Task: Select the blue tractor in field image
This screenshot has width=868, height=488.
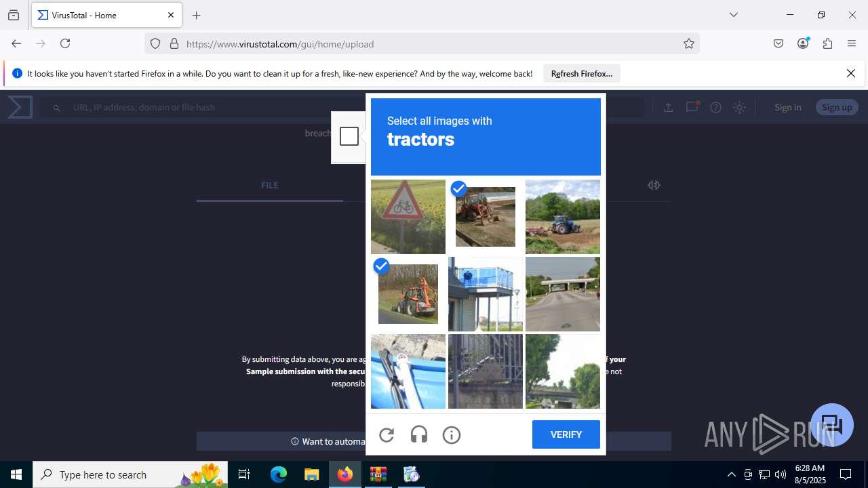Action: [x=563, y=217]
